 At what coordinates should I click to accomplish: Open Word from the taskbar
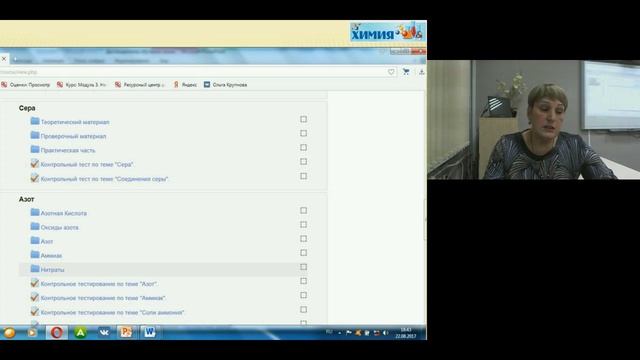coord(149,332)
